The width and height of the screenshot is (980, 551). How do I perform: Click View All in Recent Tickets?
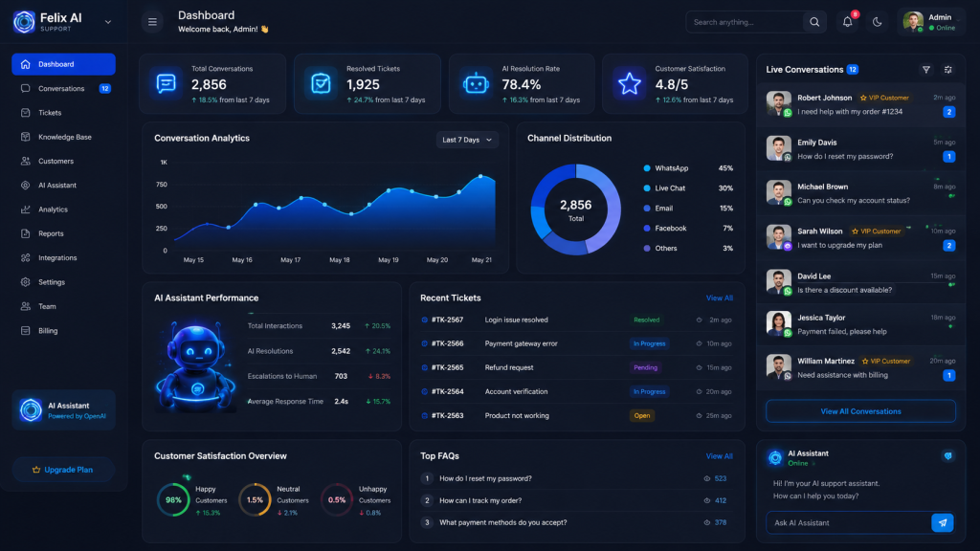720,298
